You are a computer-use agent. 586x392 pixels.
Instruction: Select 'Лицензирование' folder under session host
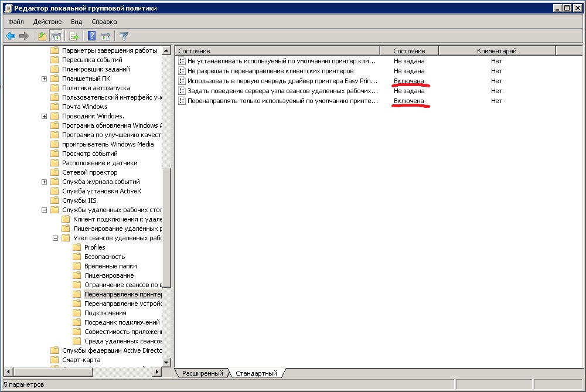109,275
